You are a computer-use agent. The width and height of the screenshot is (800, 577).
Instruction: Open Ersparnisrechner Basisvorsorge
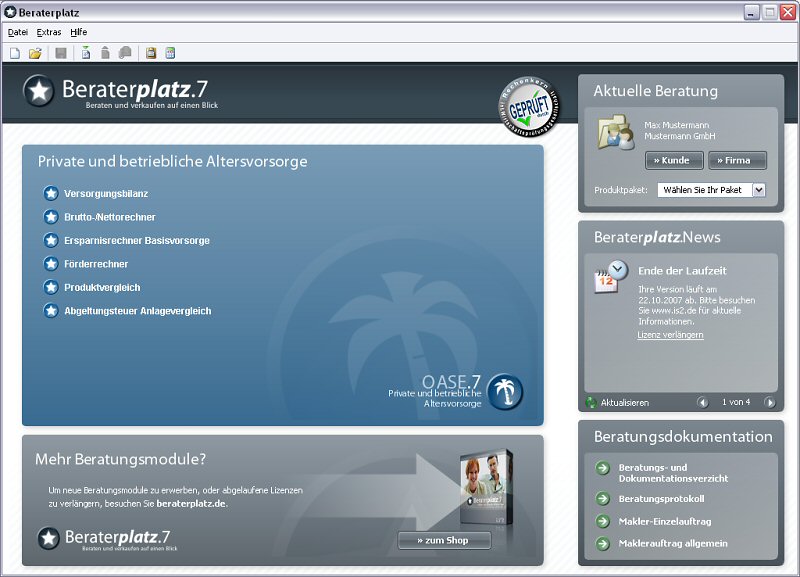point(137,240)
